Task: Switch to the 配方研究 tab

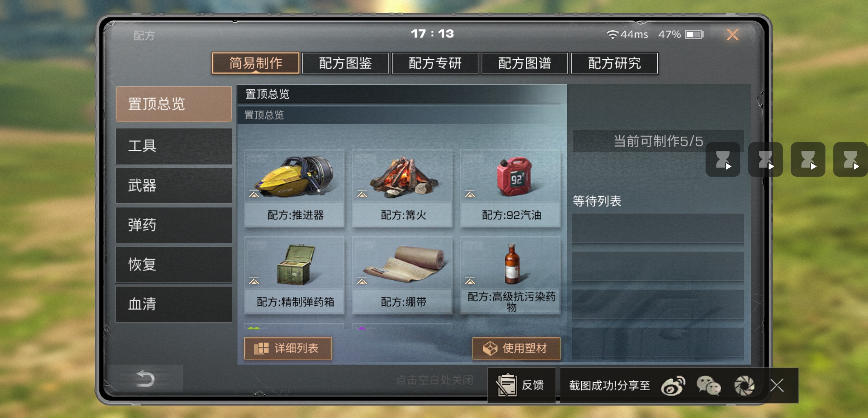Action: click(x=614, y=63)
